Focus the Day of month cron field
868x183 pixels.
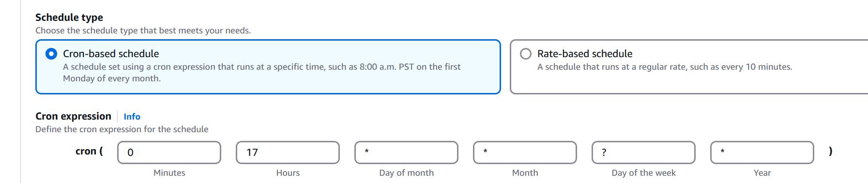pos(406,152)
